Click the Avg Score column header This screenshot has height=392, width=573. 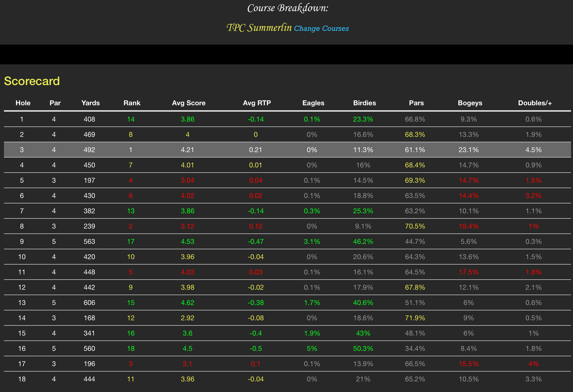pyautogui.click(x=189, y=103)
